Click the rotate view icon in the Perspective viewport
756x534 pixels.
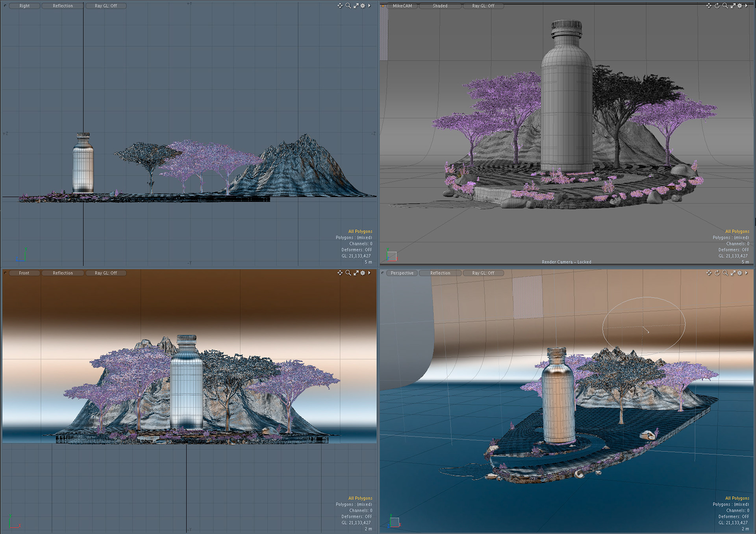717,273
